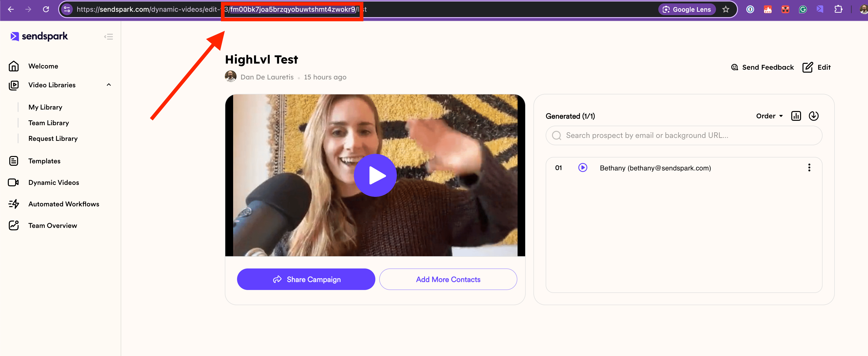This screenshot has width=868, height=356.
Task: Select Bethany (bethany@sendspark.com) row
Action: click(x=684, y=168)
